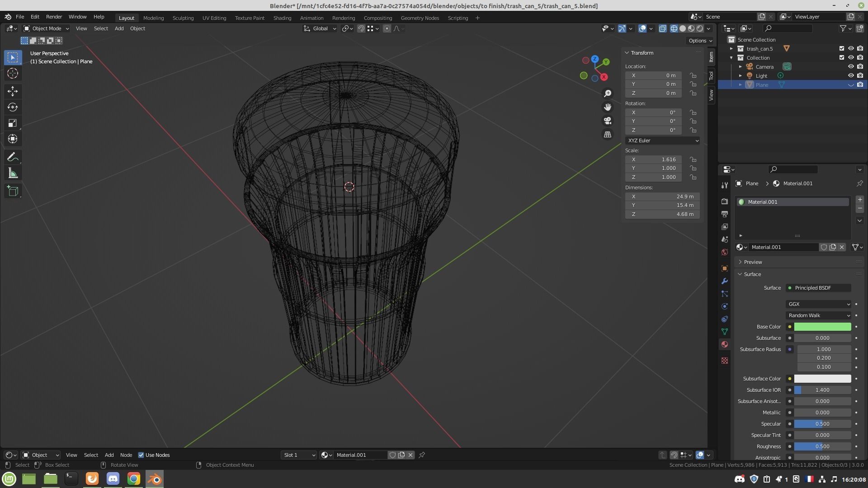Toggle Camera visibility eye in outliner
This screenshot has width=868, height=488.
[x=851, y=66]
